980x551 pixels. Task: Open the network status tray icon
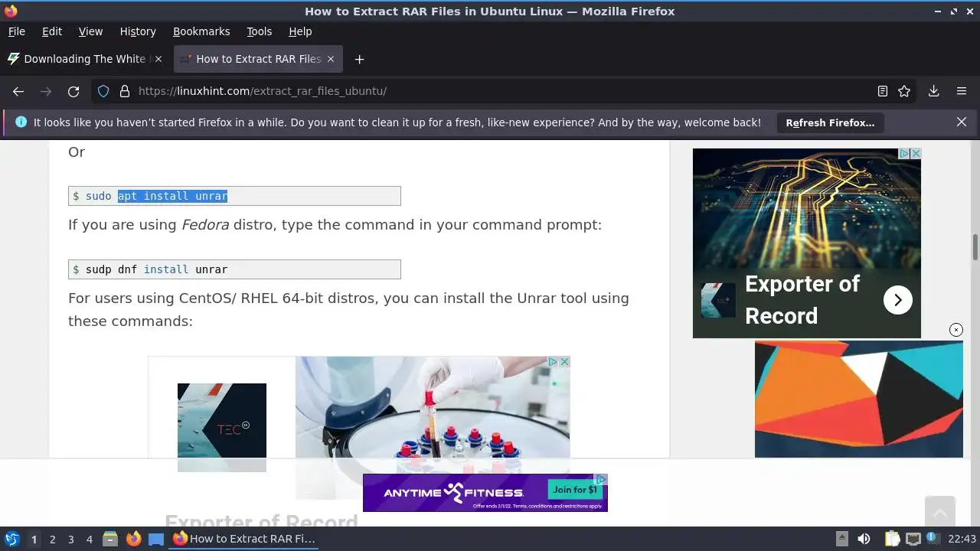click(x=913, y=539)
